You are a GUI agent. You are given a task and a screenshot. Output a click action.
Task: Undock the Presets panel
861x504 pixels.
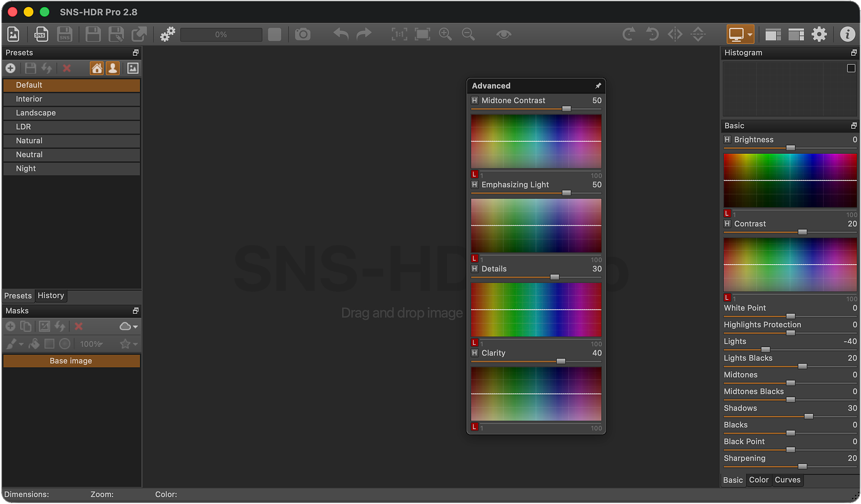tap(135, 53)
